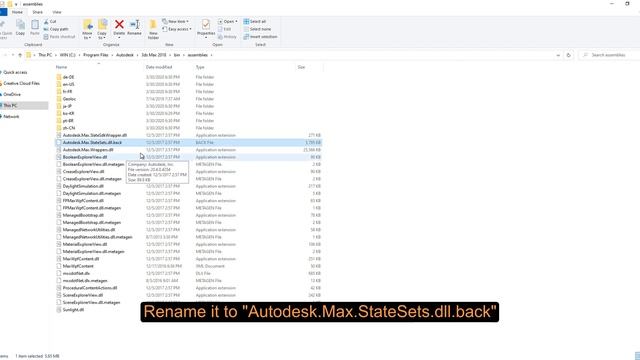Select the de-DE folder
640x360 pixels.
[69, 77]
